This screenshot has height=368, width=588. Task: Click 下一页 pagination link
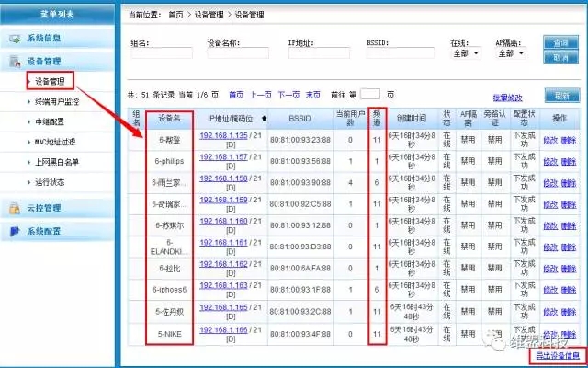[x=288, y=95]
